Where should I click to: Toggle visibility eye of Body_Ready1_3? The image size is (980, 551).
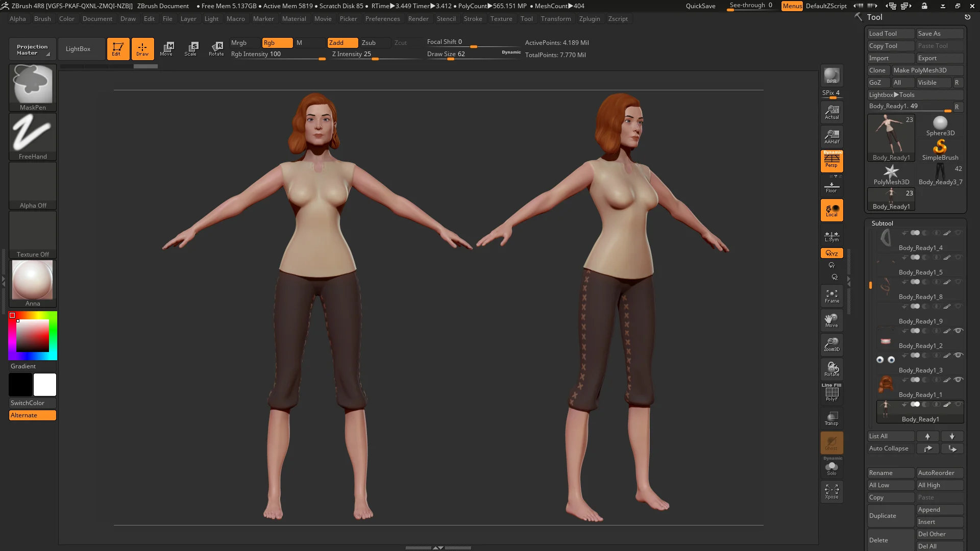[x=958, y=355]
